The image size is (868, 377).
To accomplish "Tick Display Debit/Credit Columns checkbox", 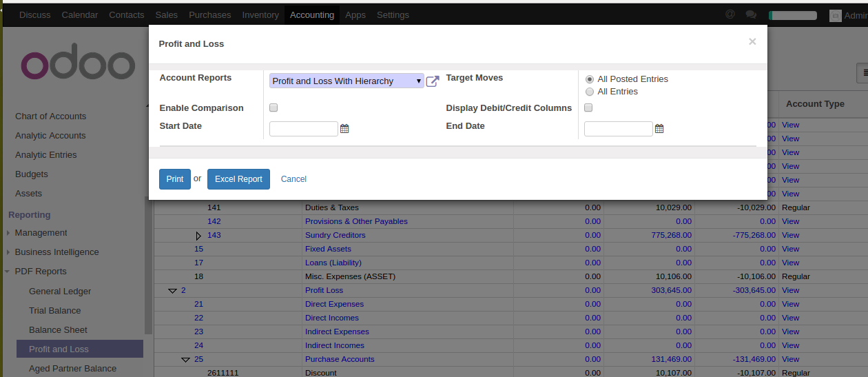I will point(588,108).
